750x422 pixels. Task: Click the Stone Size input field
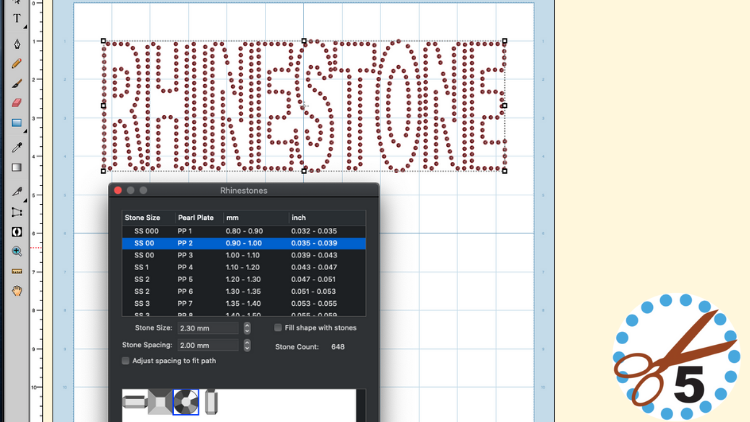coord(207,328)
